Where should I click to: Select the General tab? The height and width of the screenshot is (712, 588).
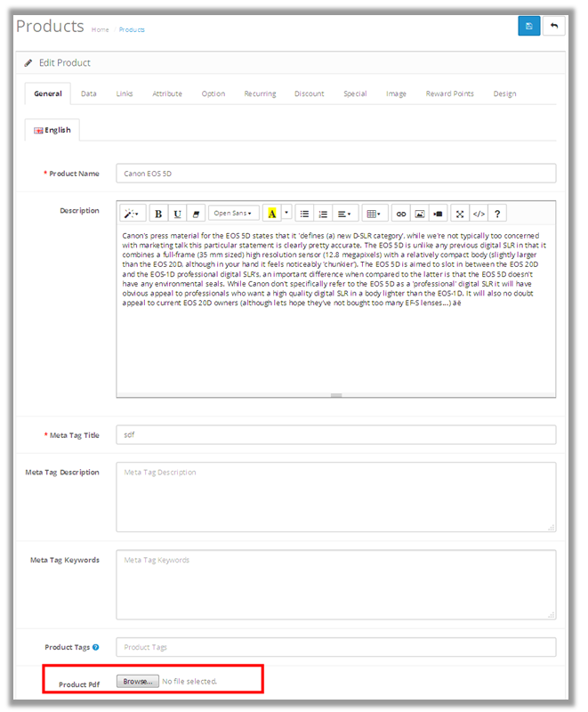(48, 93)
